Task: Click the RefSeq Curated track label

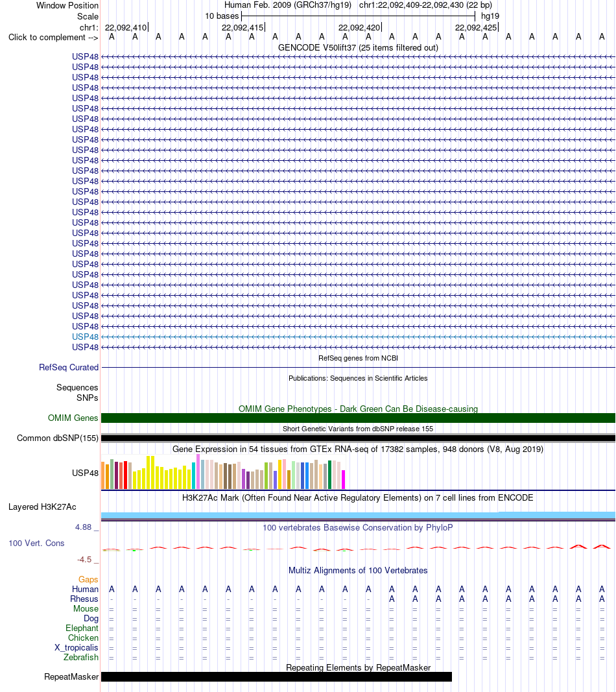Action: pyautogui.click(x=69, y=367)
